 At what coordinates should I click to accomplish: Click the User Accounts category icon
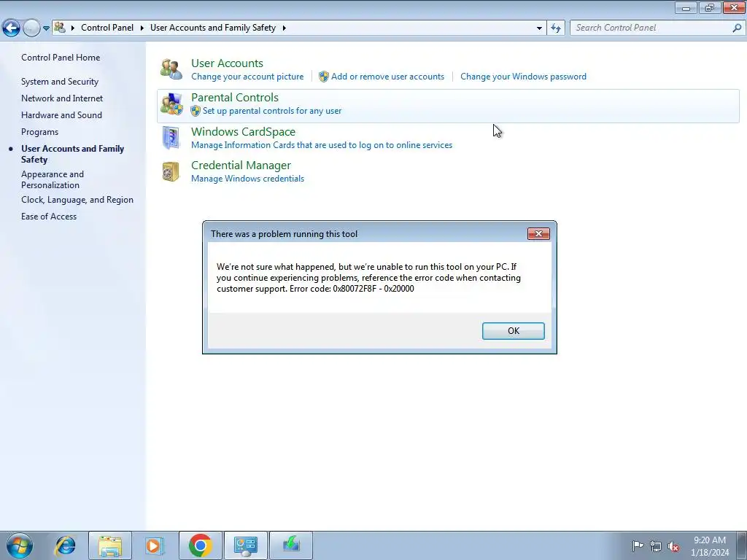[171, 69]
